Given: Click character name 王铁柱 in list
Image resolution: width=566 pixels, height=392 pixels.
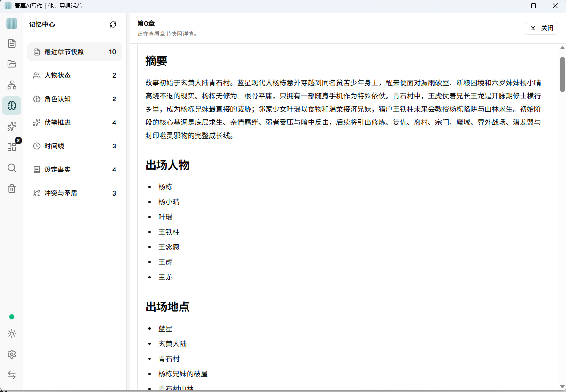Looking at the screenshot, I should pyautogui.click(x=169, y=232).
